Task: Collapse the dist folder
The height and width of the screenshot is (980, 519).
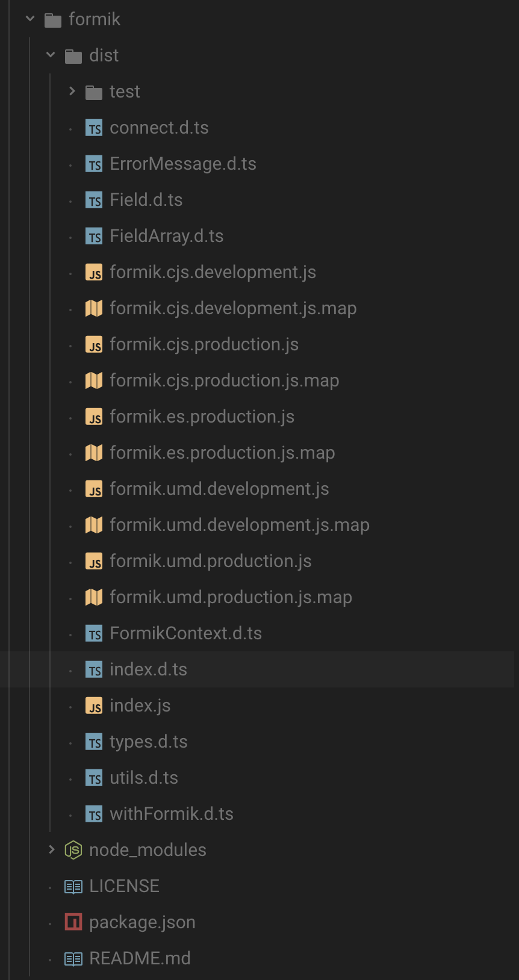Action: pyautogui.click(x=51, y=55)
